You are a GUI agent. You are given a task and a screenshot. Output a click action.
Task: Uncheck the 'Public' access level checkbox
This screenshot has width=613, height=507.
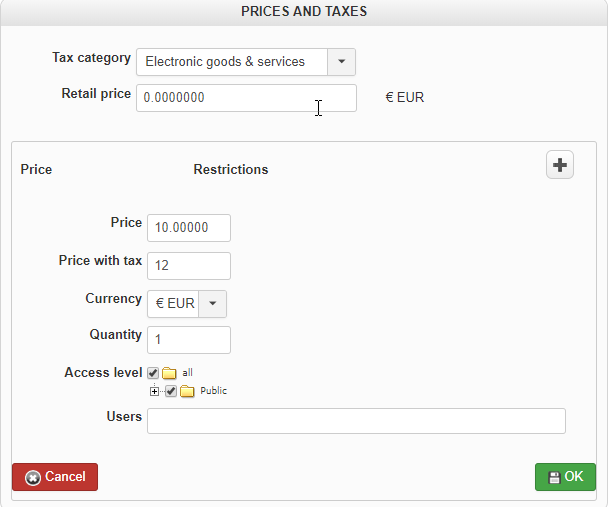171,391
